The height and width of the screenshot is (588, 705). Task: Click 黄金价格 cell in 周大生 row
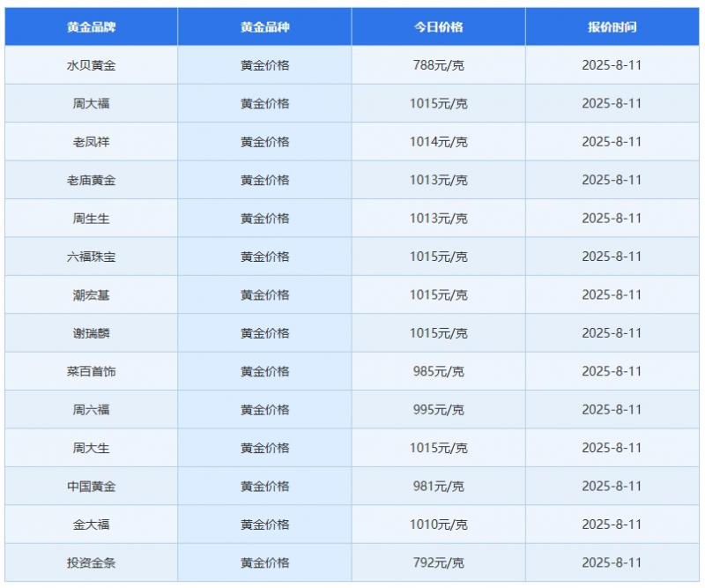[x=265, y=448]
